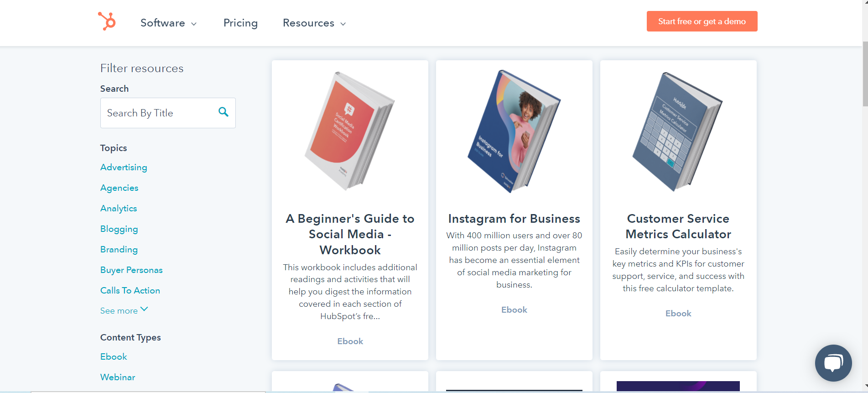Image resolution: width=868 pixels, height=393 pixels.
Task: Click the Instagram for Business book cover
Action: pos(514,131)
